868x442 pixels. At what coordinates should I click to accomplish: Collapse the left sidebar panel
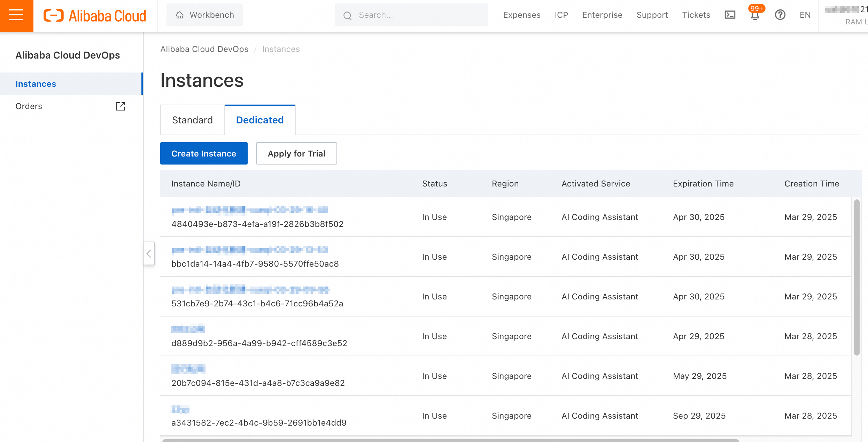click(149, 253)
